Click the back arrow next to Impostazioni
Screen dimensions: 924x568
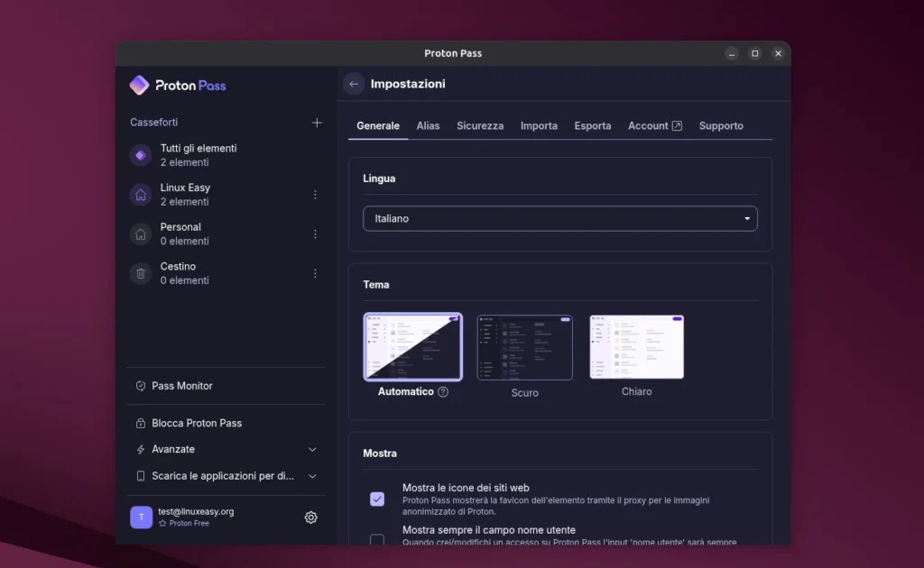(x=354, y=84)
